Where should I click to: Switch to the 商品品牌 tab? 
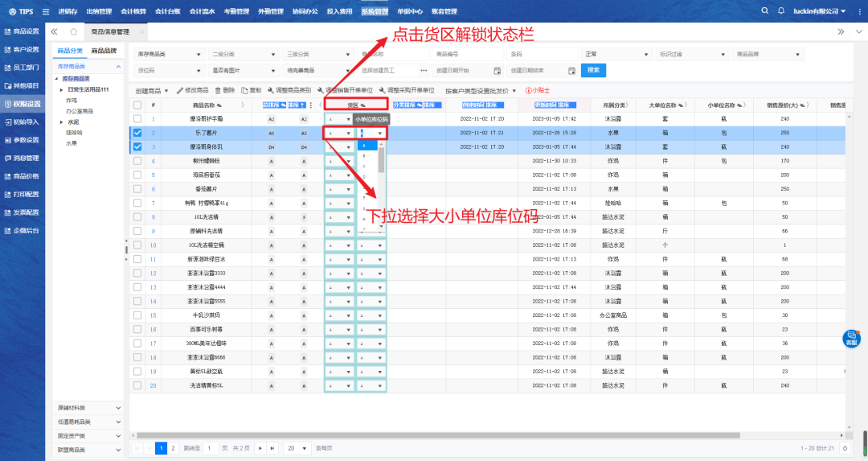pos(104,51)
